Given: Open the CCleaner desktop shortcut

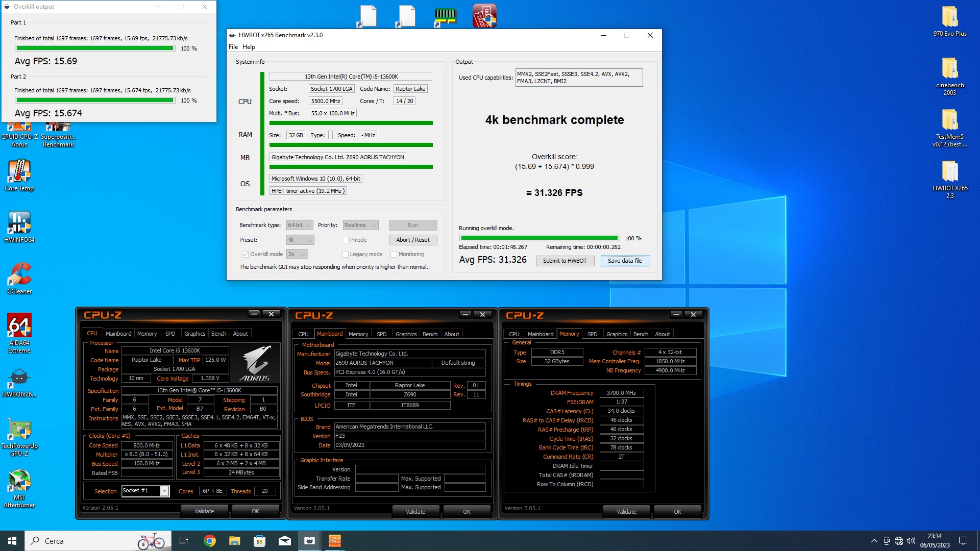Looking at the screenshot, I should (19, 279).
